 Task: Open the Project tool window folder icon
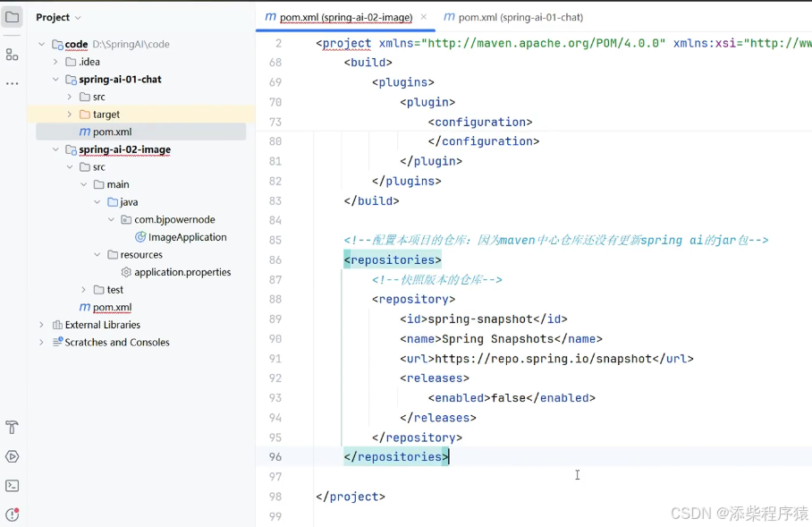[12, 17]
